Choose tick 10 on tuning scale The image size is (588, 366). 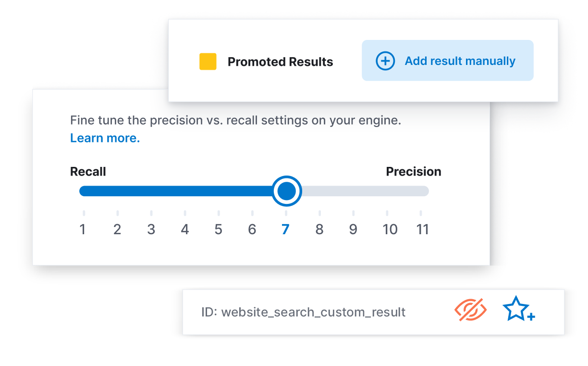click(390, 229)
